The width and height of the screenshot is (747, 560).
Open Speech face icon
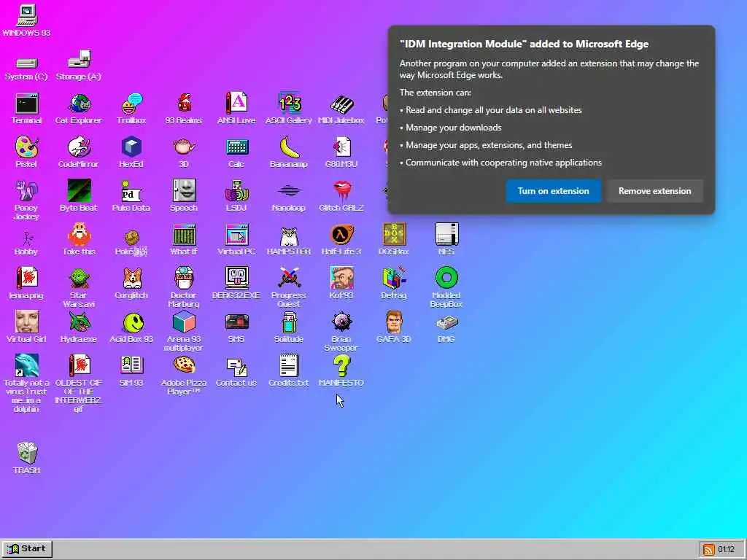184,191
